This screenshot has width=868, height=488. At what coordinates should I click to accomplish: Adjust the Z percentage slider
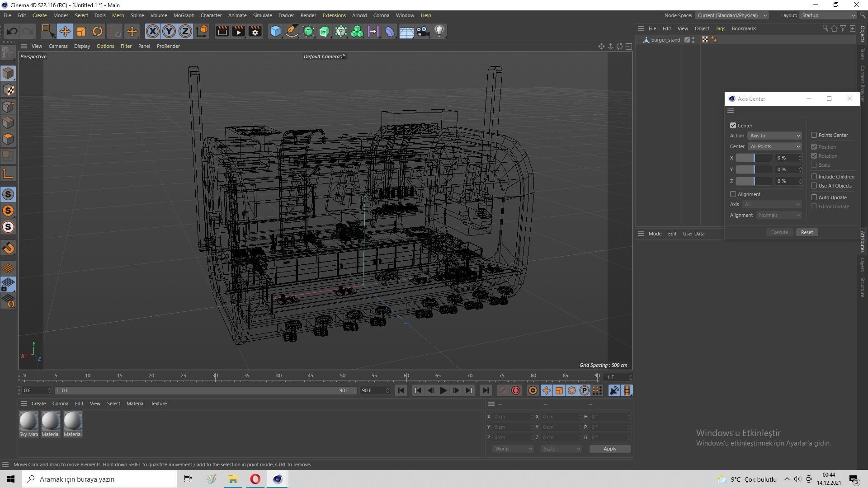754,181
